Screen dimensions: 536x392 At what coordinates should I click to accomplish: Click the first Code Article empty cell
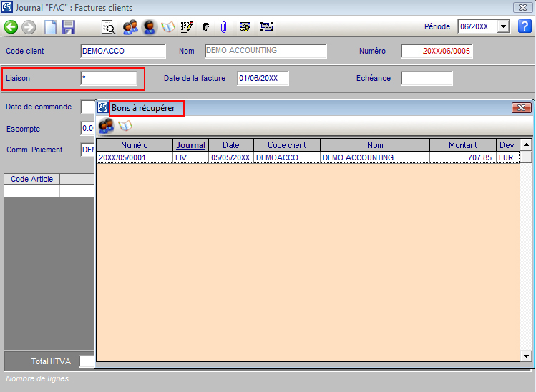pos(31,191)
